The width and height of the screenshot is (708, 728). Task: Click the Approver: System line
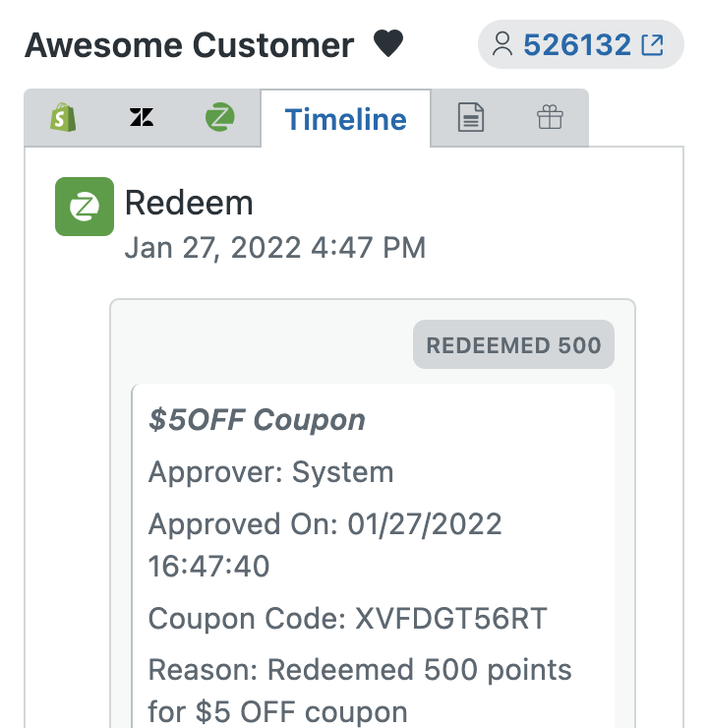click(270, 472)
